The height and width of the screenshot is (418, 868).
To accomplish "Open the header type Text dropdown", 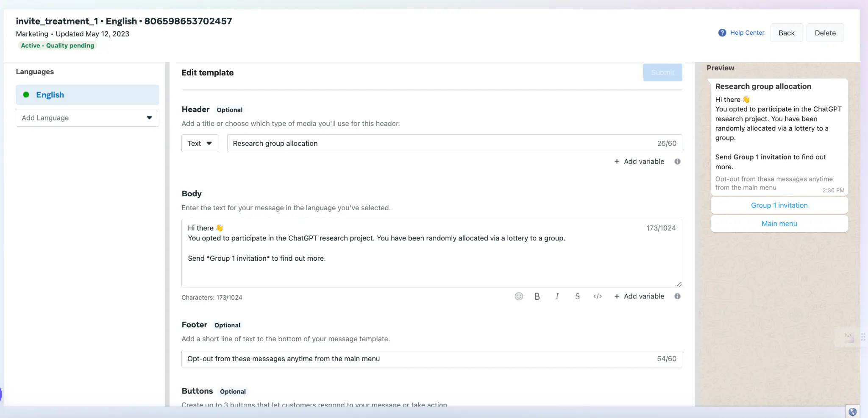I will [x=200, y=143].
